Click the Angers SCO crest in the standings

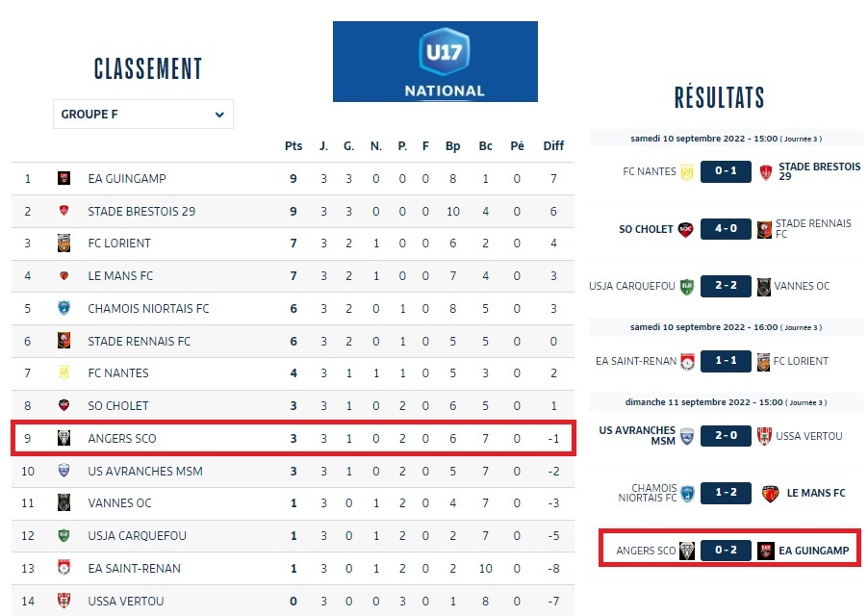[64, 439]
